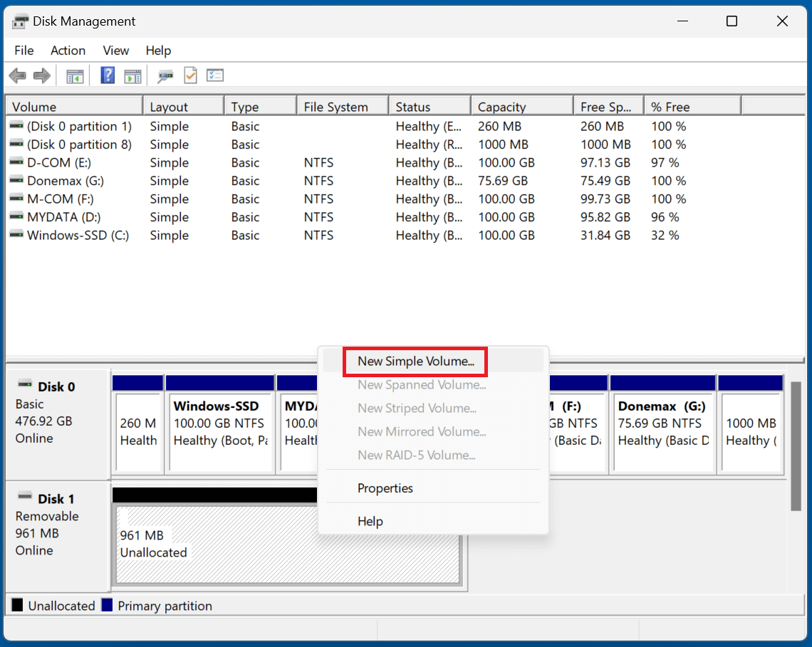This screenshot has width=812, height=647.
Task: Select Properties in the context menu
Action: tap(385, 488)
